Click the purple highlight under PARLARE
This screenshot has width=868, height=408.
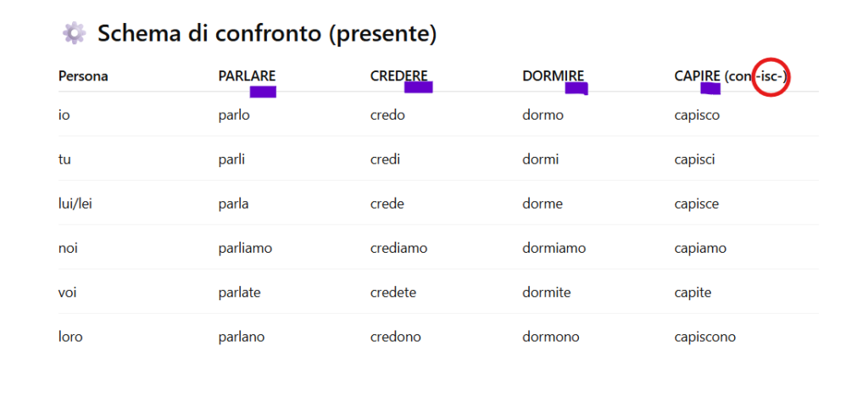(x=263, y=92)
